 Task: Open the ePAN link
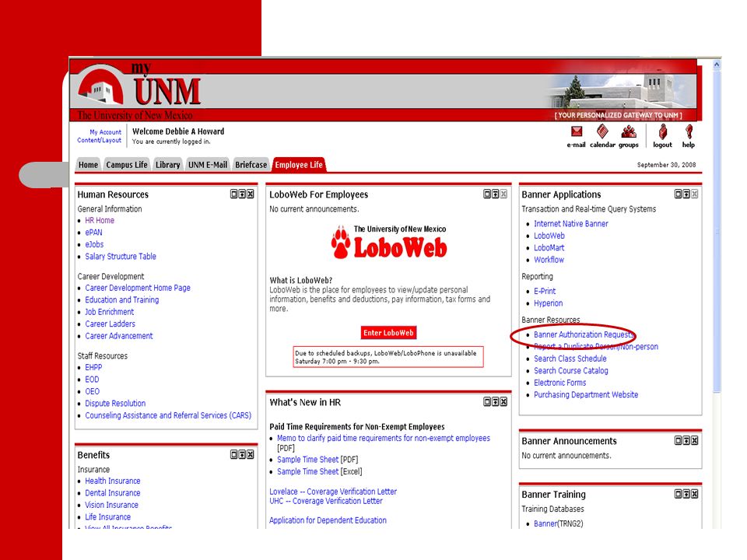[93, 233]
